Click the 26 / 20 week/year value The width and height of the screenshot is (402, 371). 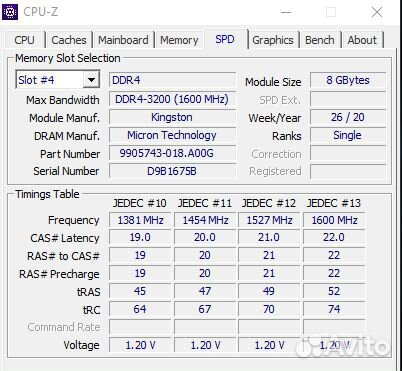(348, 117)
